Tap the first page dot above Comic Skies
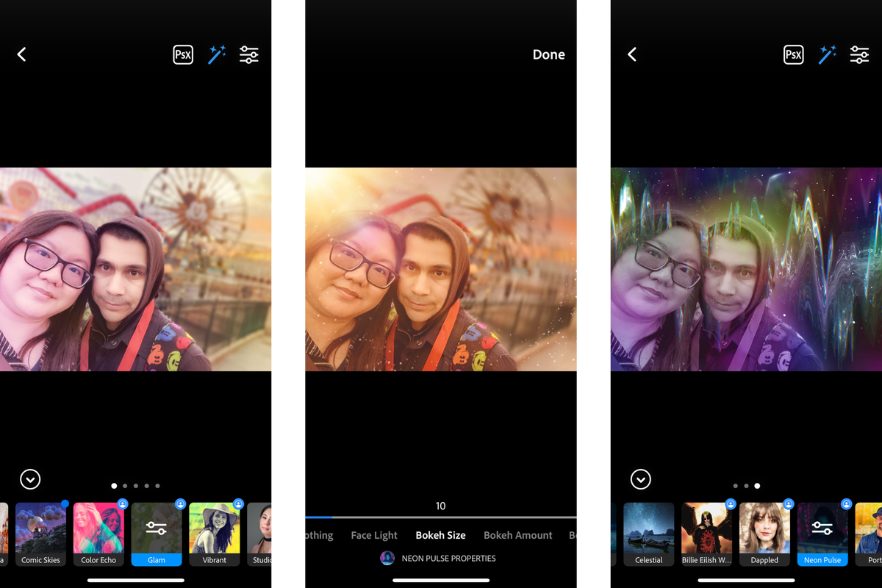This screenshot has height=588, width=882. pos(114,486)
